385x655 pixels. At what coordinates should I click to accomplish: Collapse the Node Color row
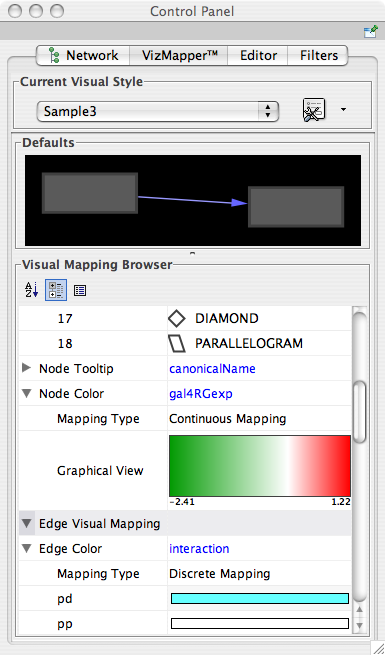(x=27, y=394)
